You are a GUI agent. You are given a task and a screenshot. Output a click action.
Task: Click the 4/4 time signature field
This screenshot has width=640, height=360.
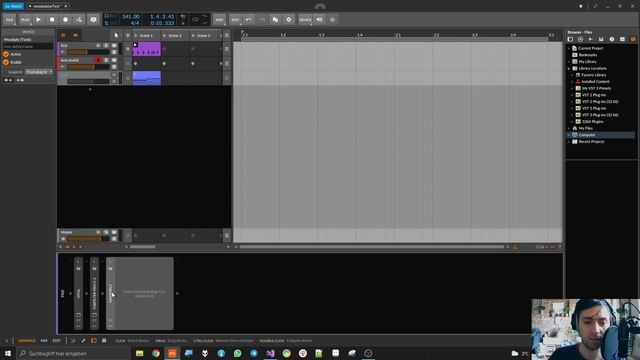[x=135, y=23]
